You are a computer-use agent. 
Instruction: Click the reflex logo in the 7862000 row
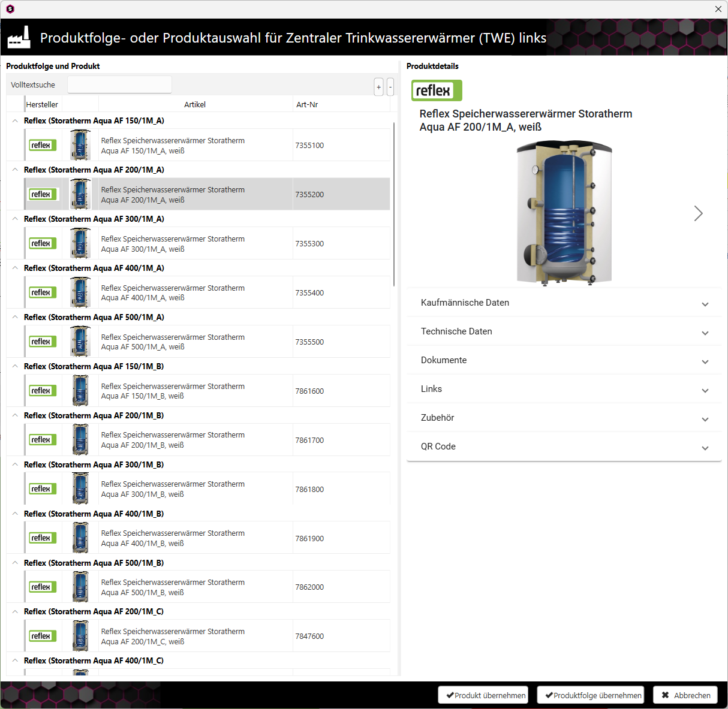click(43, 587)
